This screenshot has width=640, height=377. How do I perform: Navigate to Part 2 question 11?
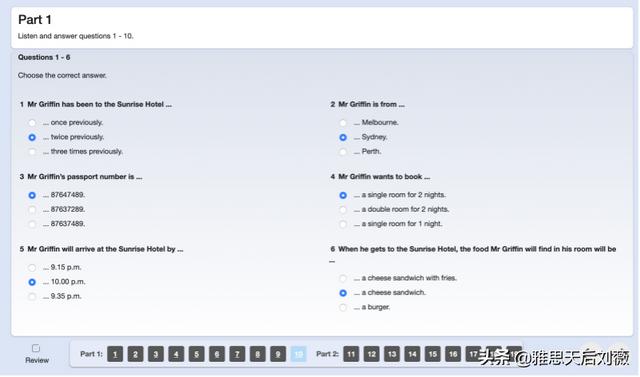click(x=351, y=354)
